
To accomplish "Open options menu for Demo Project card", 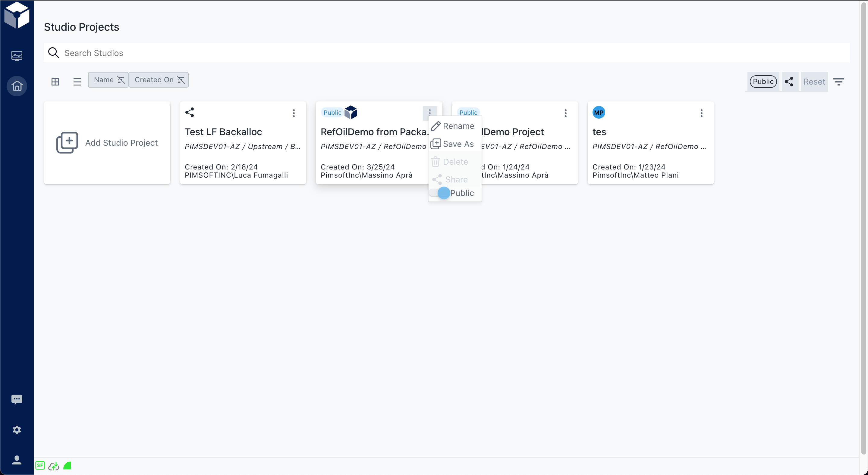I will [565, 113].
